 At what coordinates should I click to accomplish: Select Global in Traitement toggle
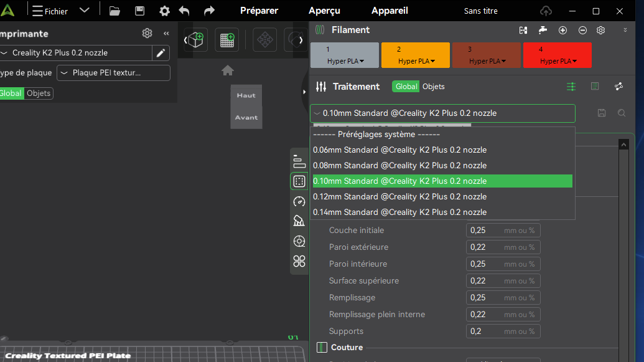(x=406, y=87)
